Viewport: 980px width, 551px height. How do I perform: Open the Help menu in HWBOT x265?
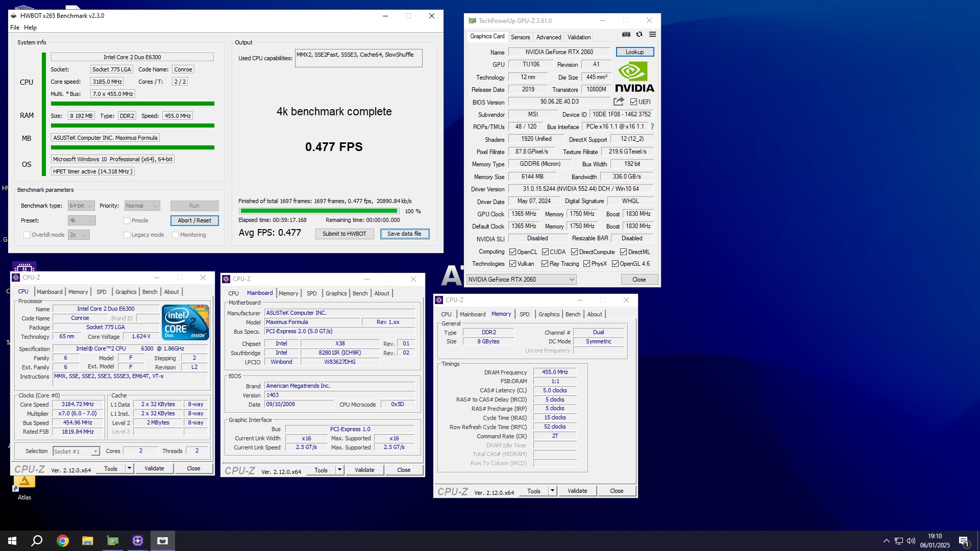(x=30, y=28)
